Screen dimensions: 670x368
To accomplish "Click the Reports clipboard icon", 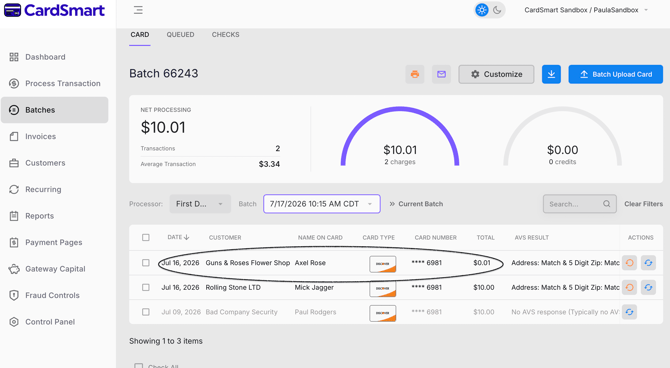I will (14, 216).
